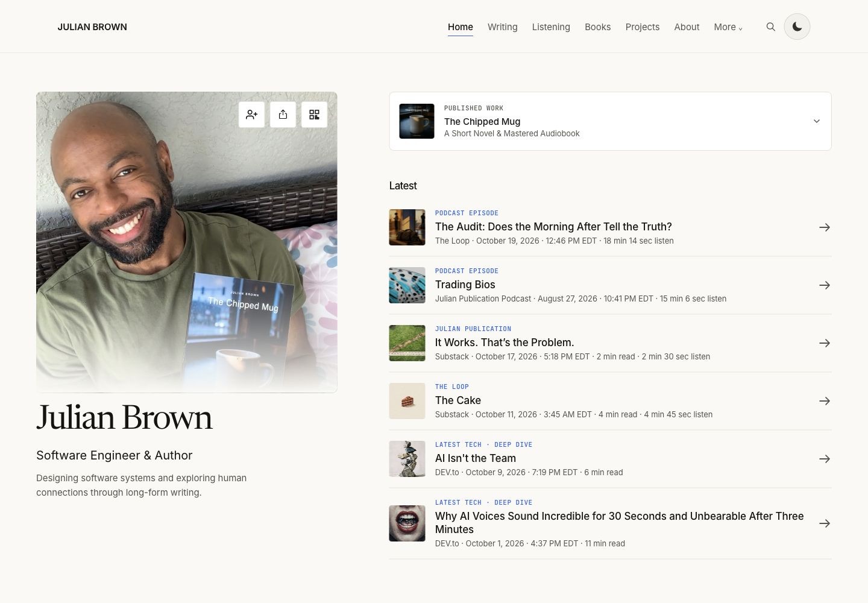Click Trading Bios episode thumbnail
Viewport: 868px width, 603px height.
[x=407, y=285]
